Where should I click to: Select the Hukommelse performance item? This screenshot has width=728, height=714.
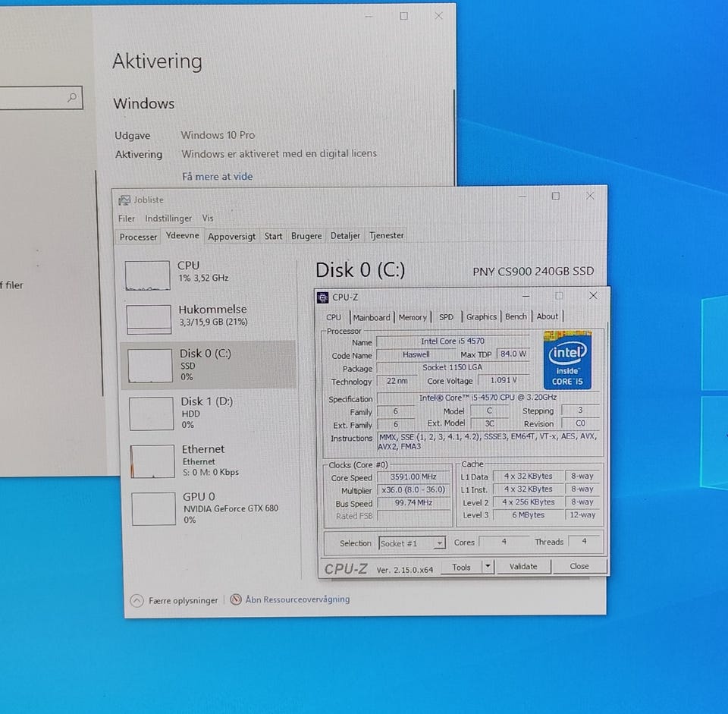click(209, 319)
